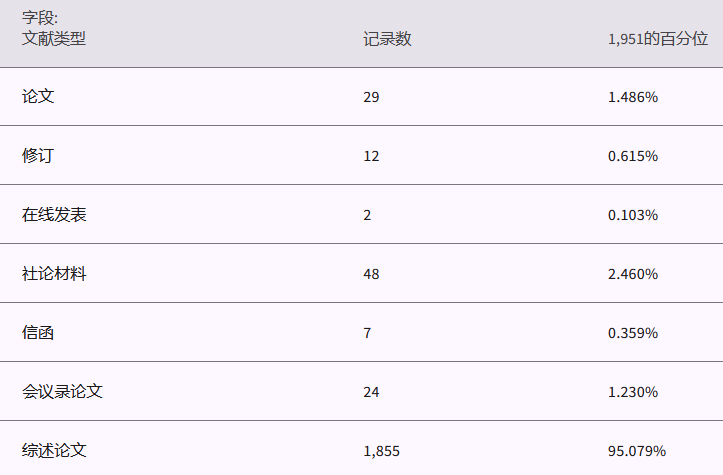Select the record count 29
The width and height of the screenshot is (723, 475).
(371, 97)
